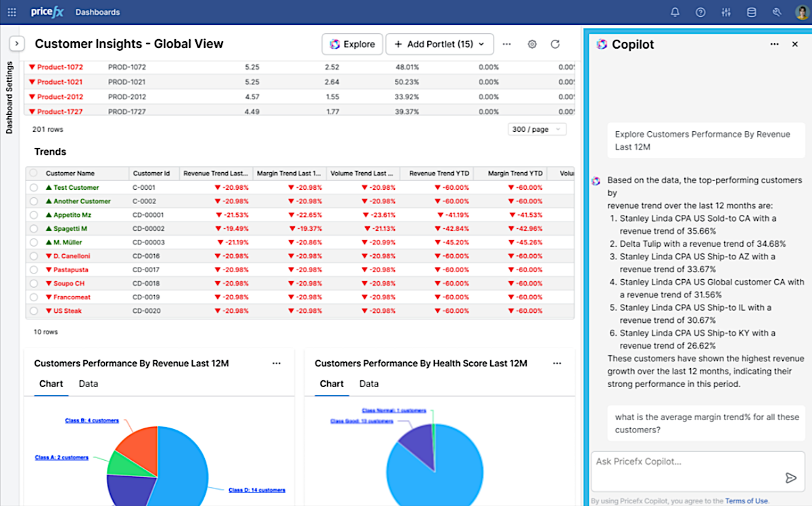The height and width of the screenshot is (506, 812).
Task: Open the database icon in header
Action: [x=752, y=12]
